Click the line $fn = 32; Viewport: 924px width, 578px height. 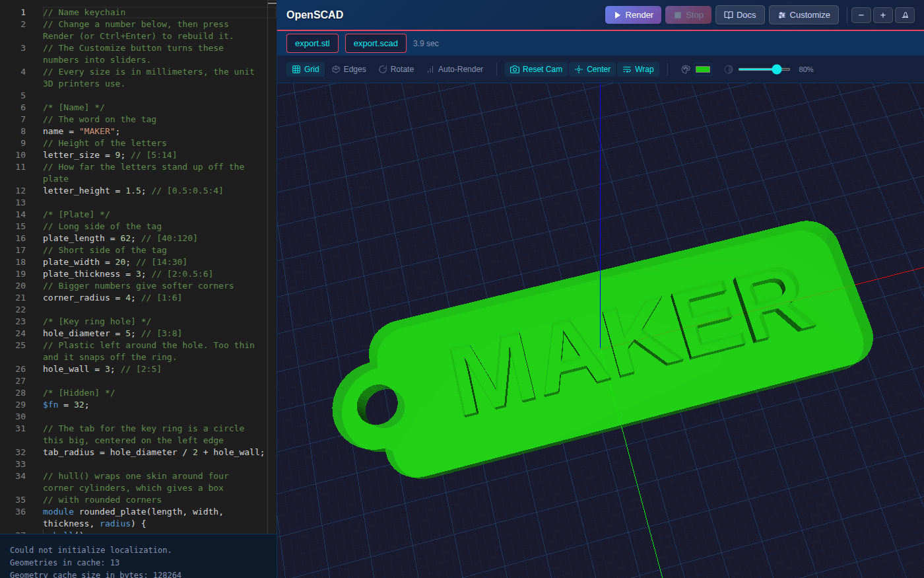click(65, 405)
